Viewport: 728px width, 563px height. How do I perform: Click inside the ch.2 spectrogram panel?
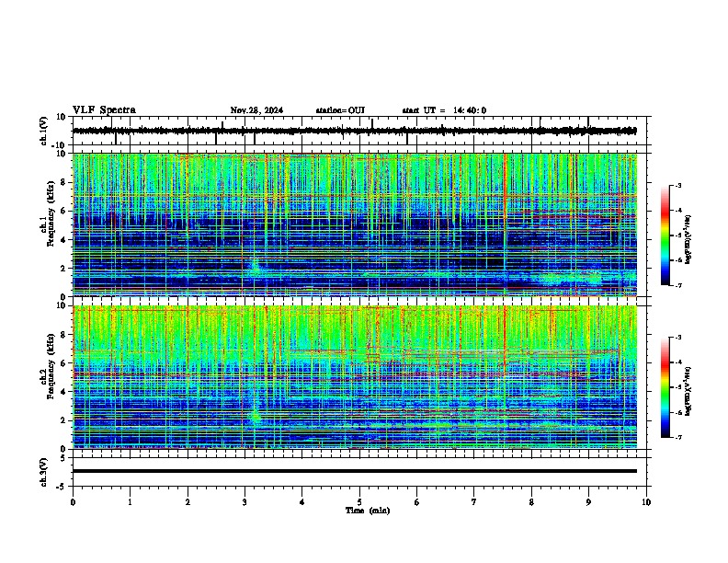[x=355, y=377]
